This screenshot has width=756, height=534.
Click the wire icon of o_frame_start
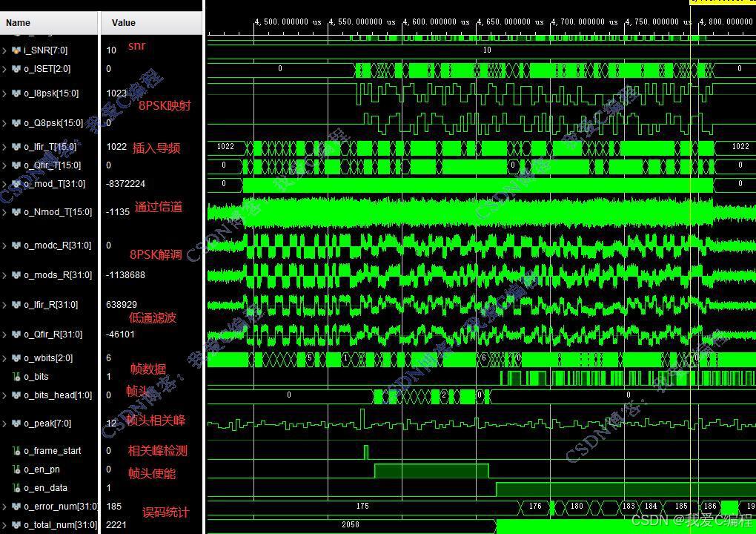(x=16, y=450)
